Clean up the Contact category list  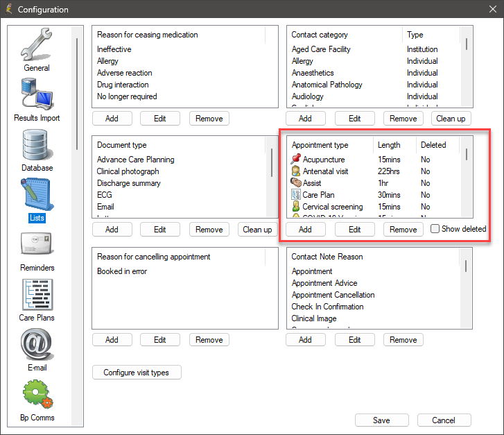coord(451,119)
